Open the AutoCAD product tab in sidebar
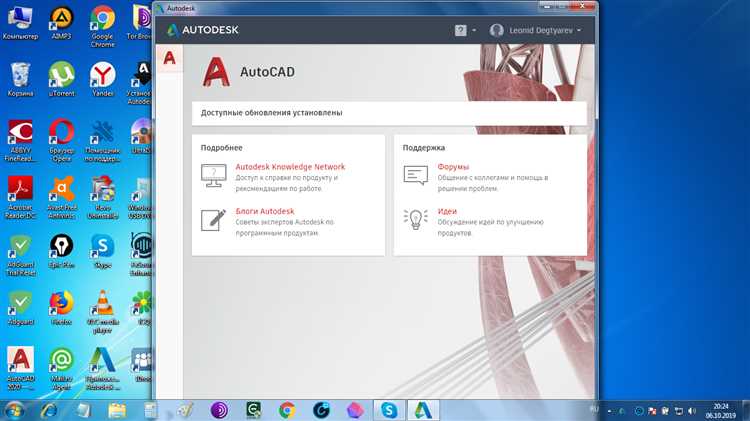This screenshot has width=750, height=421. [169, 58]
